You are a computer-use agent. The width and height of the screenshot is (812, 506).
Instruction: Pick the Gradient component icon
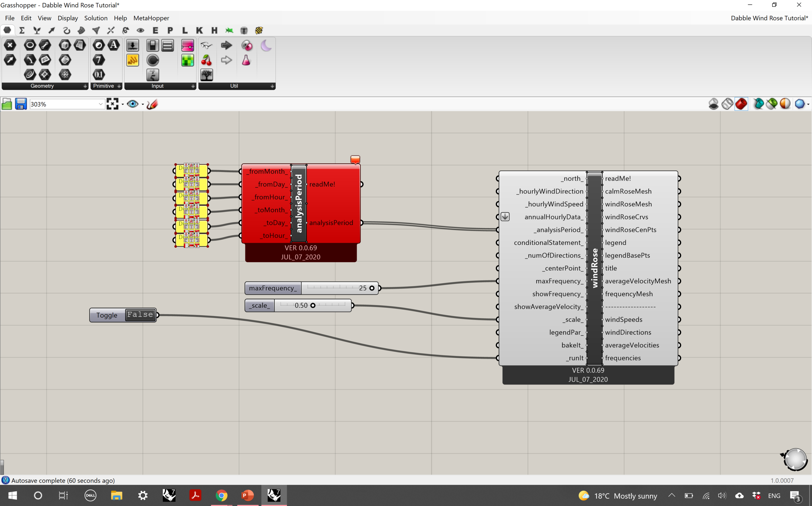pyautogui.click(x=187, y=45)
